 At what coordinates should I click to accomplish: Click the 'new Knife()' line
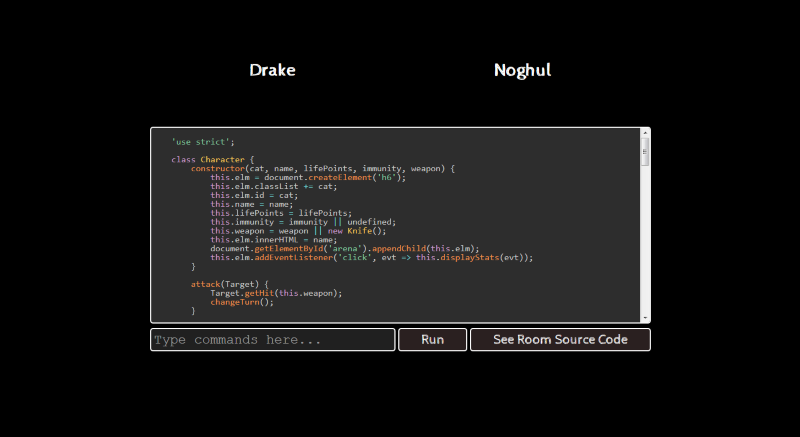pos(298,231)
